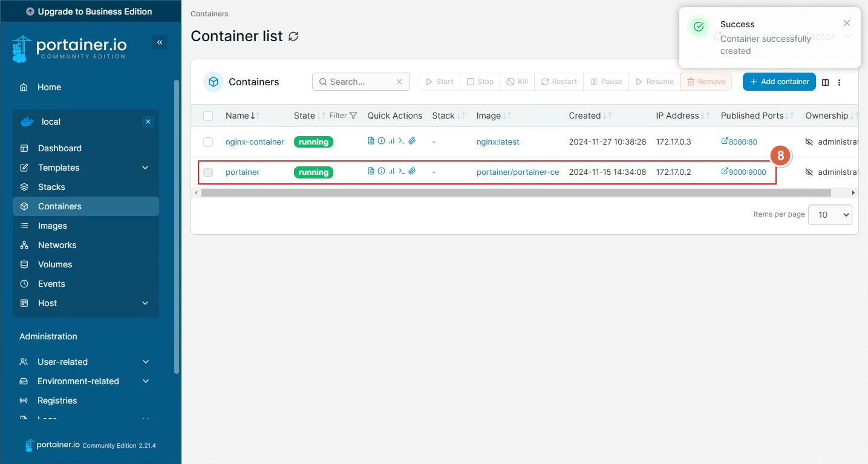Screen dimensions: 868x464
Task: Select all containers checkbox in header
Action: (208, 116)
